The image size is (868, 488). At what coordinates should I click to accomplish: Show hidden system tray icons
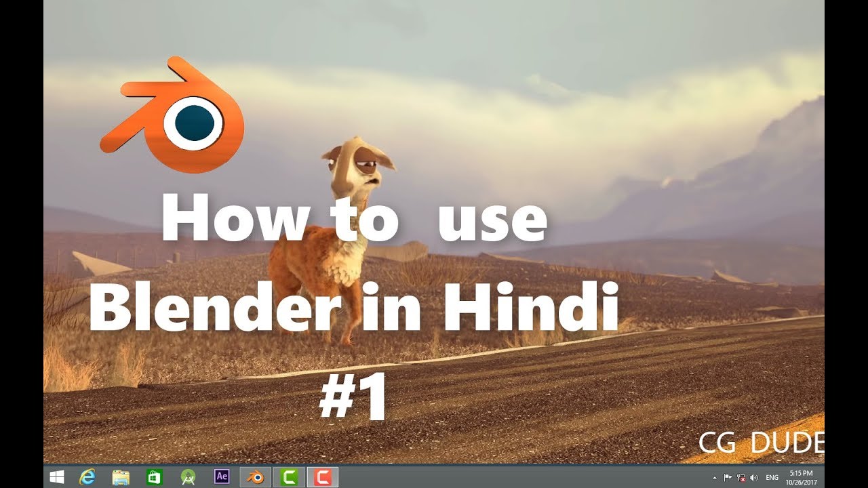(x=714, y=478)
